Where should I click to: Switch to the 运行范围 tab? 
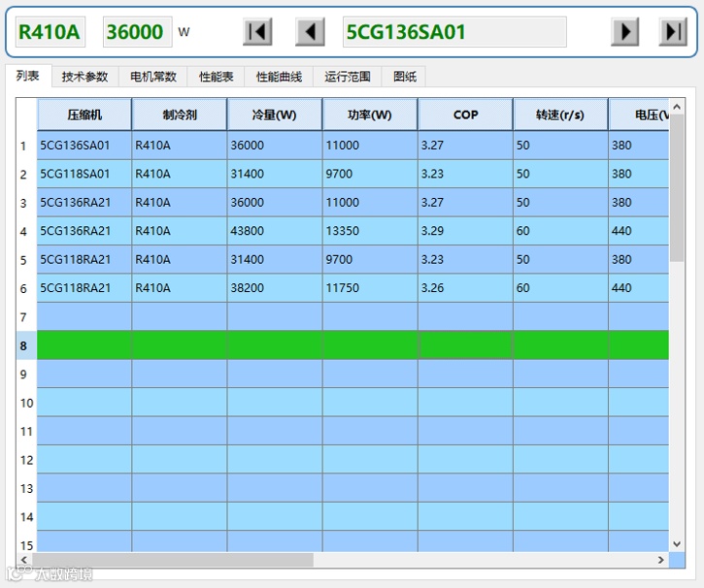point(348,77)
